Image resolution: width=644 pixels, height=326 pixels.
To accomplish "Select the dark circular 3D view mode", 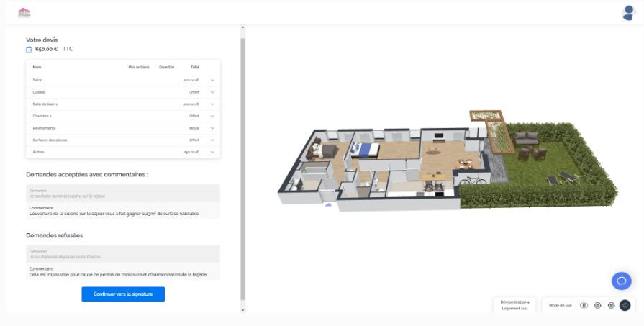I will click(625, 305).
